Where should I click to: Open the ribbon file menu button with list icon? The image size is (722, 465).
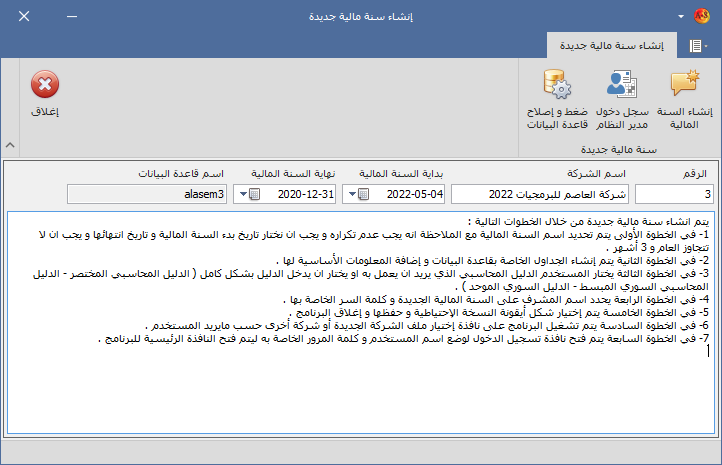(x=696, y=47)
